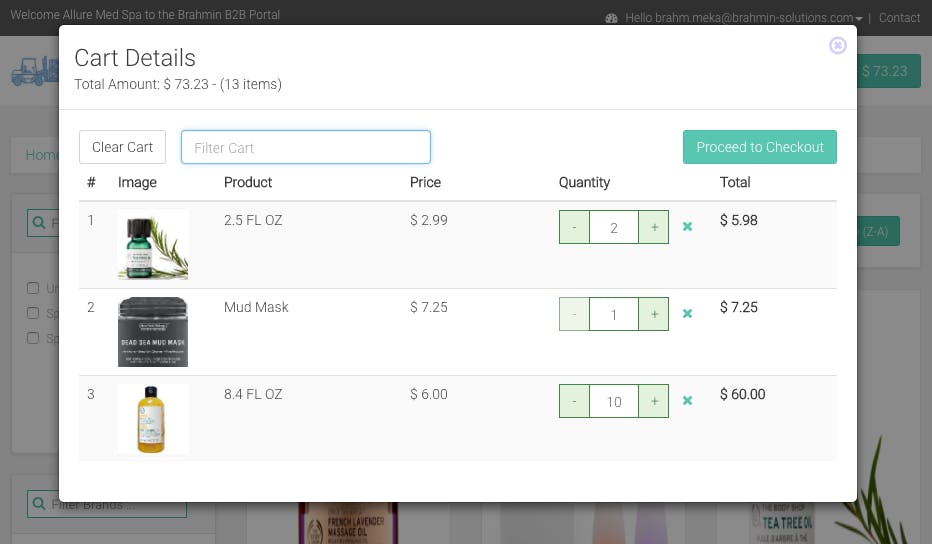
Task: Open the Contact link
Action: click(899, 18)
